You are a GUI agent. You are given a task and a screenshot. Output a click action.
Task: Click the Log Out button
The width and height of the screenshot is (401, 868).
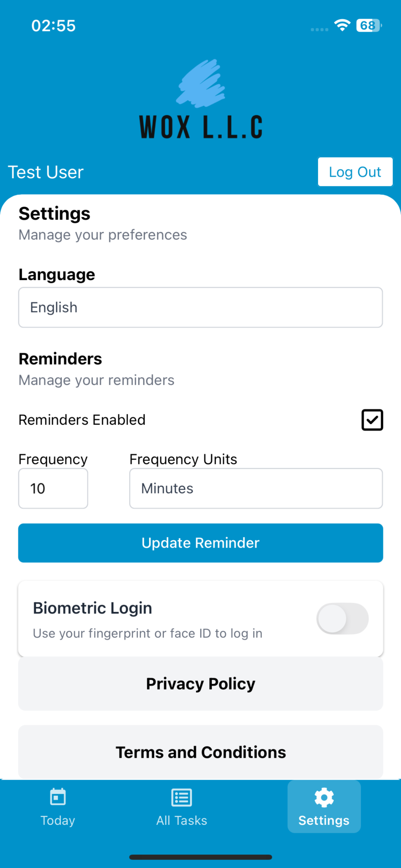pyautogui.click(x=355, y=172)
